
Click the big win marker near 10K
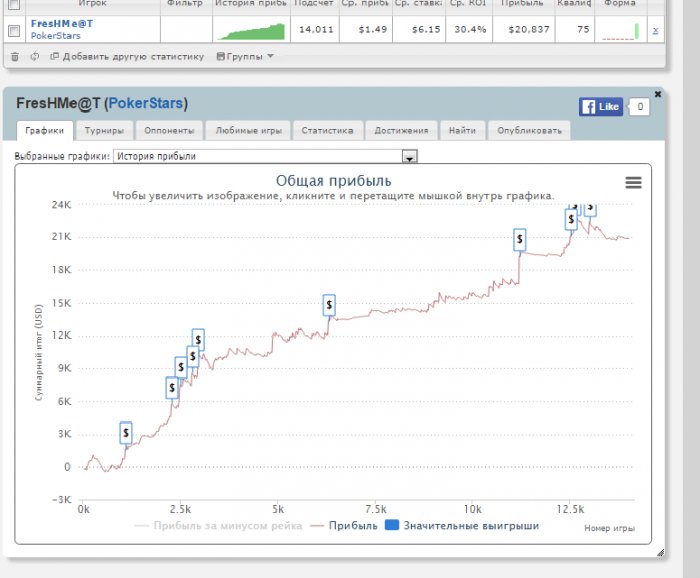(192, 356)
